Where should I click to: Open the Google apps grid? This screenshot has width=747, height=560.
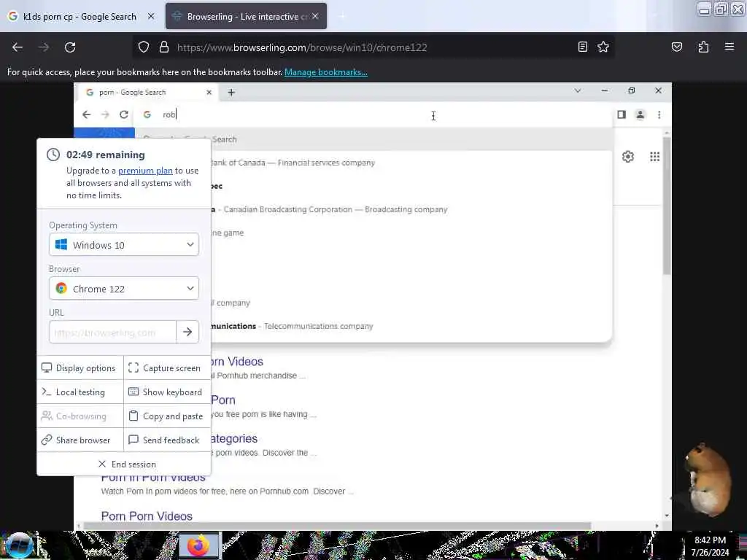pos(654,156)
